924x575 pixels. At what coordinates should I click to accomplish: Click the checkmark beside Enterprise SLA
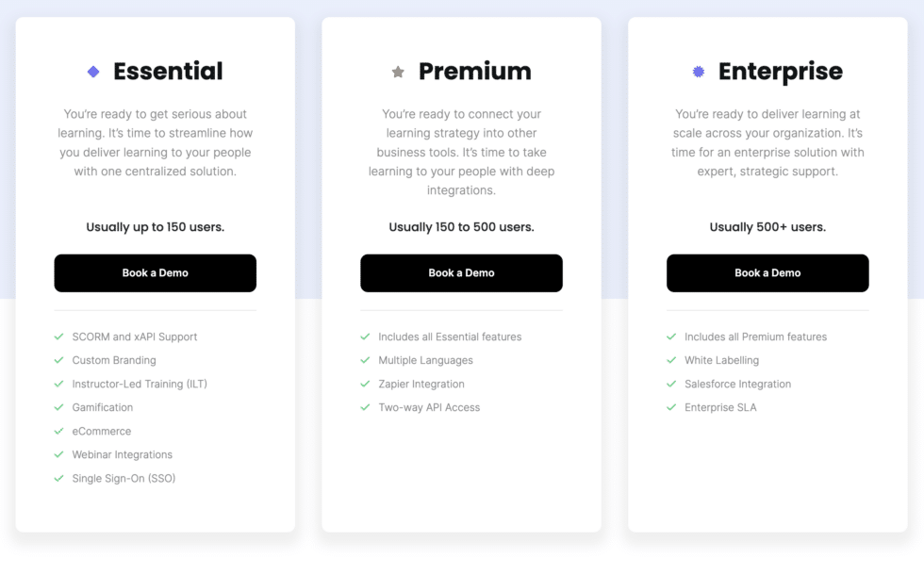point(671,407)
